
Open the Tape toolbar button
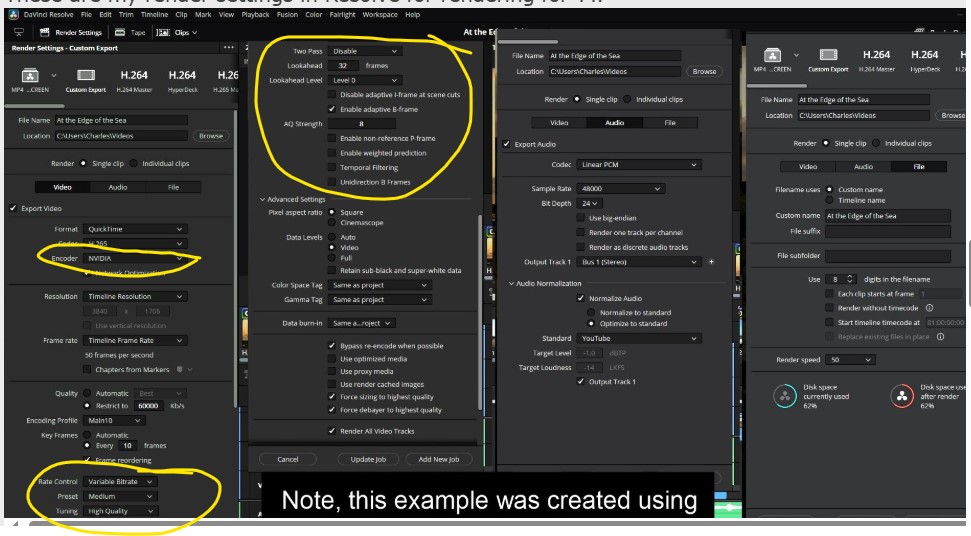pyautogui.click(x=130, y=32)
